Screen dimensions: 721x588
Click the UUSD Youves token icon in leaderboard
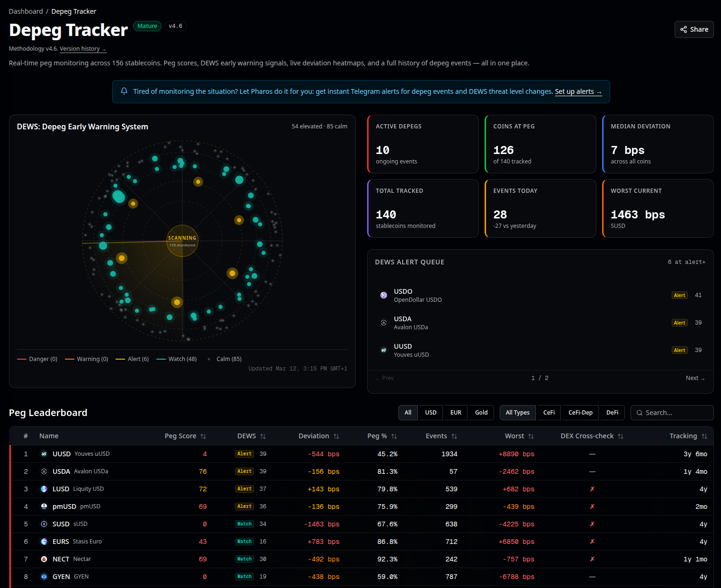point(44,453)
